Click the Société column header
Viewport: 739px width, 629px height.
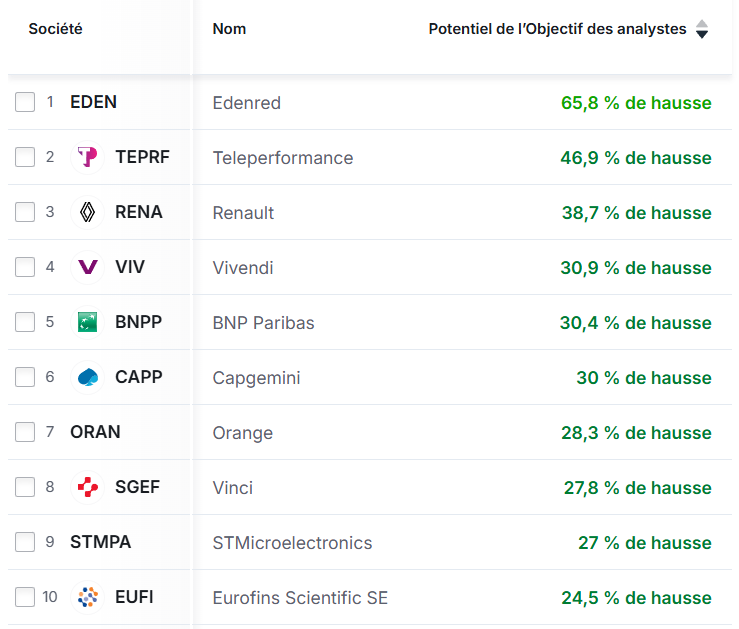point(55,29)
